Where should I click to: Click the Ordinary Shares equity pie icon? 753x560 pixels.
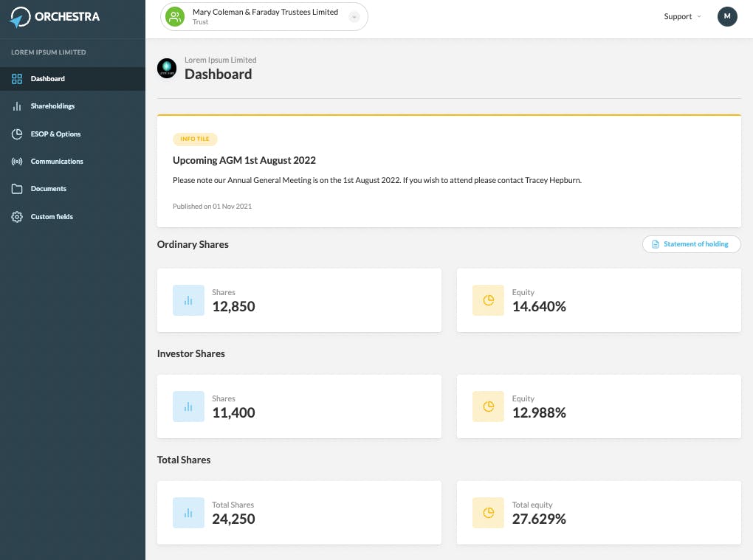488,300
